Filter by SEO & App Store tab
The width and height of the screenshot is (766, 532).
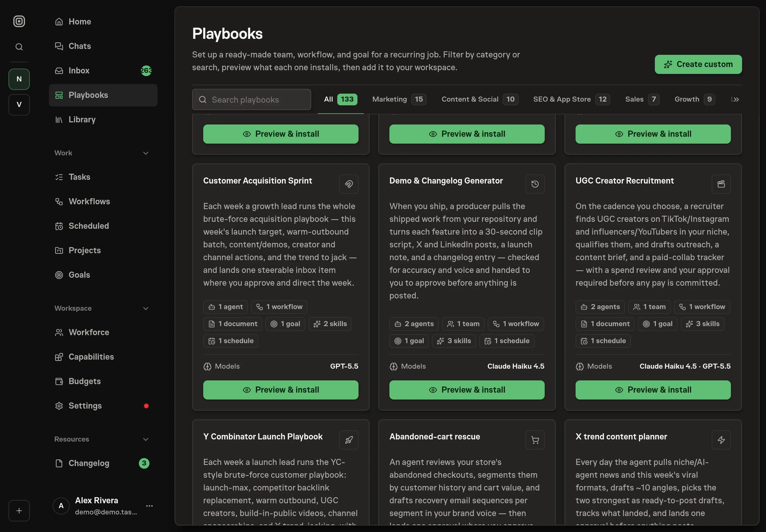pos(571,99)
